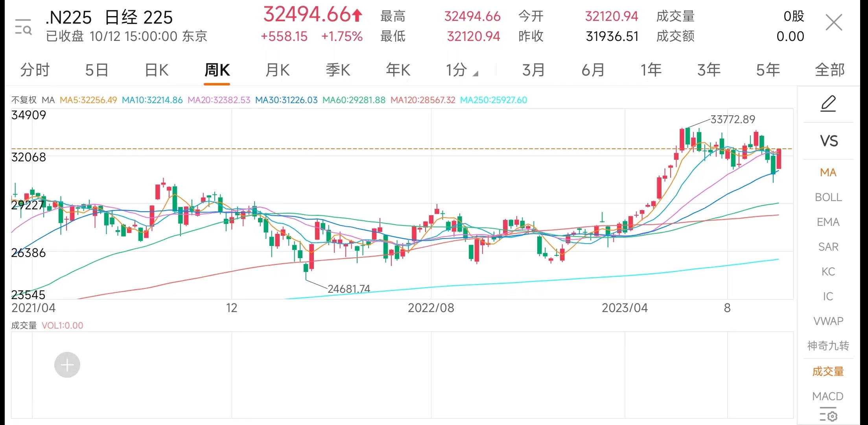Toggle the 成交量 volume sub-indicator
The height and width of the screenshot is (425, 868).
click(828, 371)
